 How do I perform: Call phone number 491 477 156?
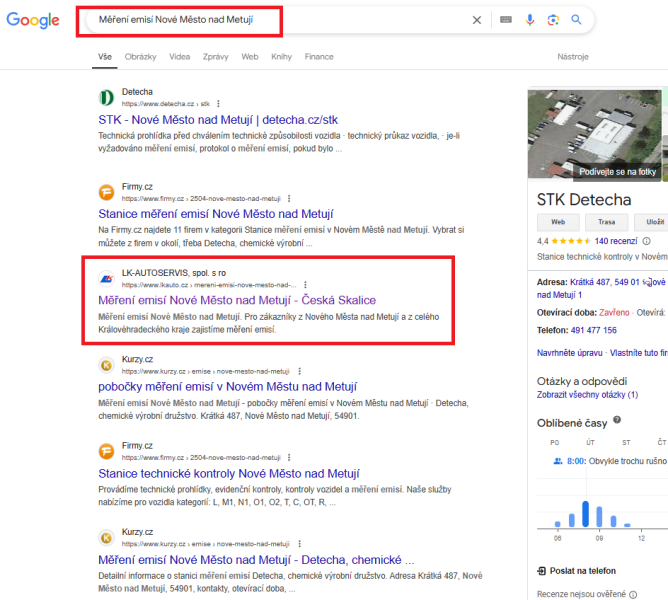coord(593,330)
